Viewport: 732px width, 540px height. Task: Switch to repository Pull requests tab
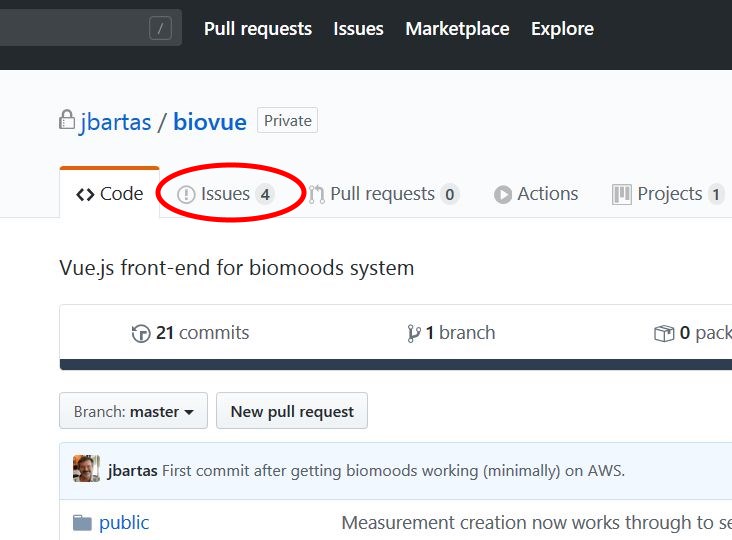click(x=384, y=194)
